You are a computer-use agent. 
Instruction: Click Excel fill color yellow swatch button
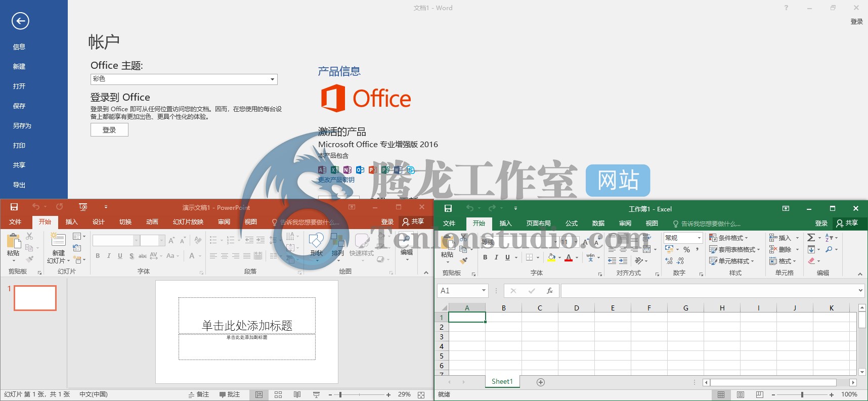[x=551, y=258]
